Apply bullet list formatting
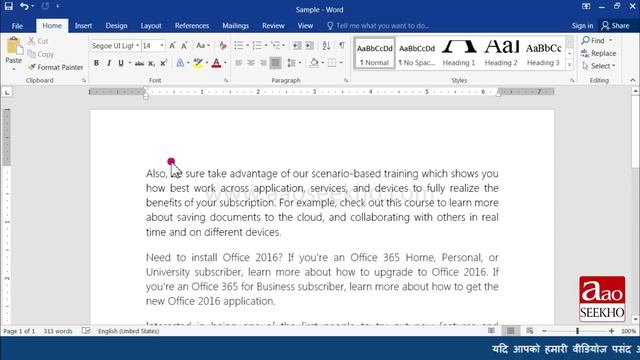Viewport: 640px width, 360px height. (239, 46)
